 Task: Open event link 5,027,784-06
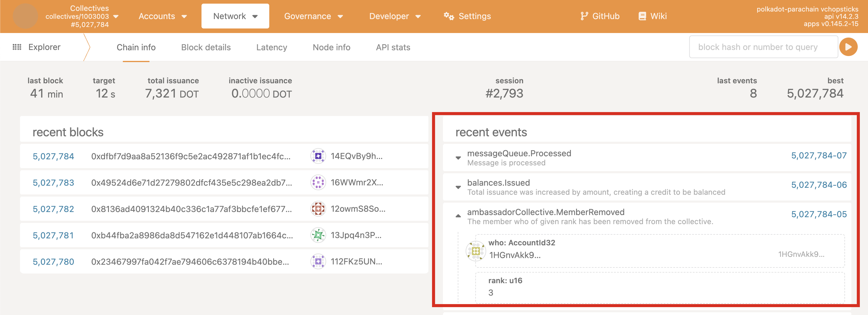pos(818,185)
